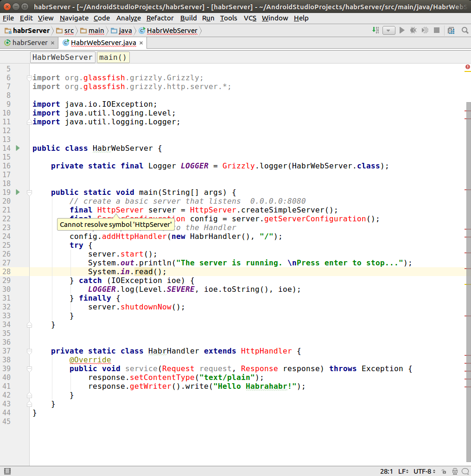Open the VCS menu

click(250, 18)
